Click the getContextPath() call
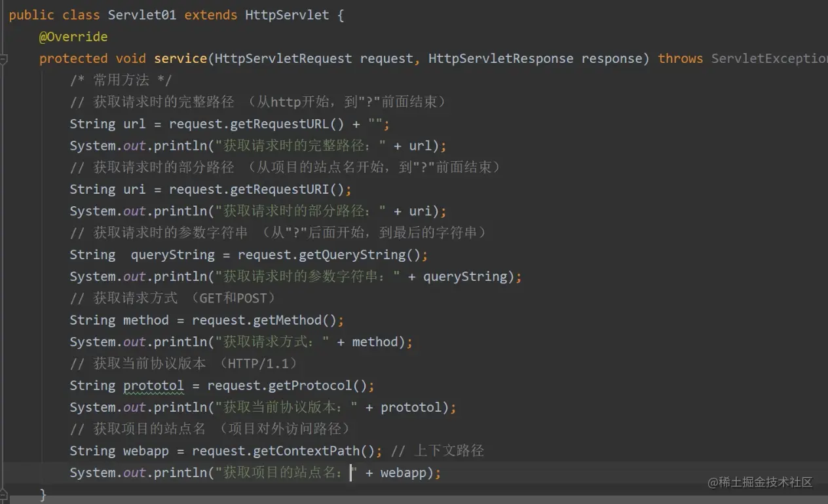Viewport: 828px width, 504px height. coord(314,451)
